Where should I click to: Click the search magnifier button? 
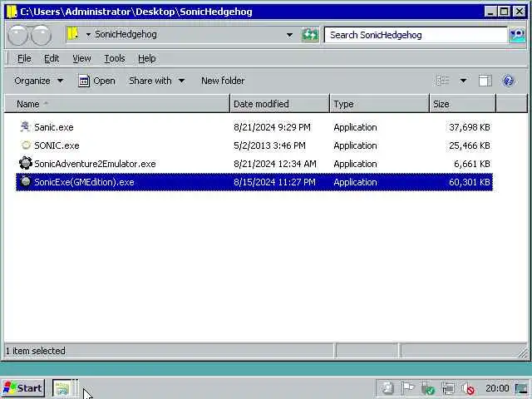(517, 35)
